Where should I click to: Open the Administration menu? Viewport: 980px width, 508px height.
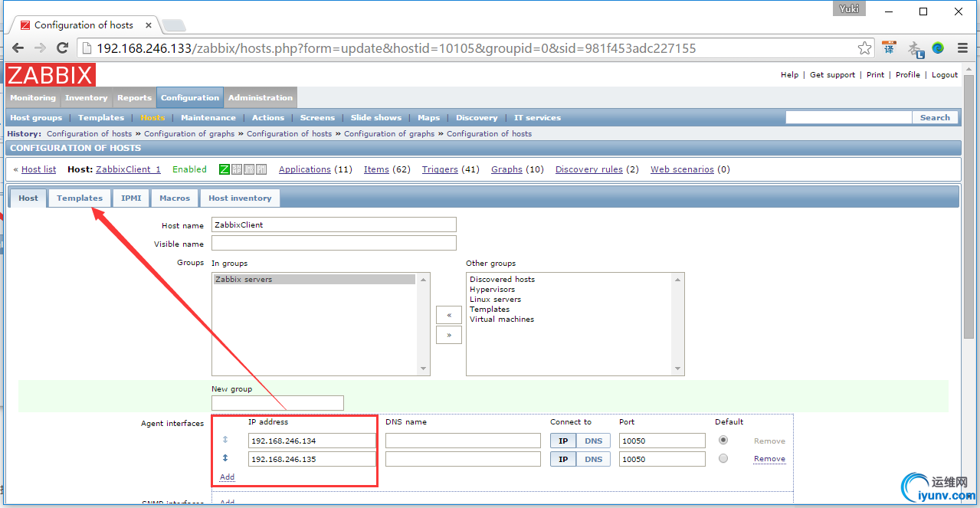[x=261, y=97]
